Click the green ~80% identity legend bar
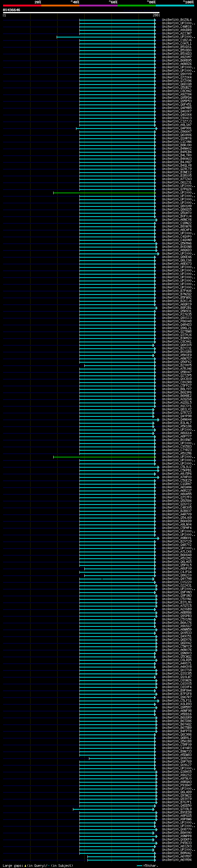The image size is (197, 868). (137, 6)
